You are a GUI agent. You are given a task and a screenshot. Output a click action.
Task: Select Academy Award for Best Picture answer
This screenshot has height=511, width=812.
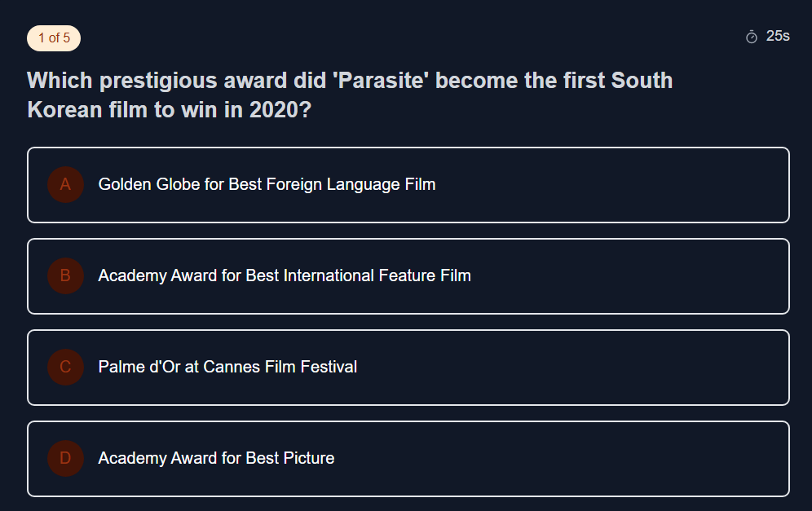(216, 459)
